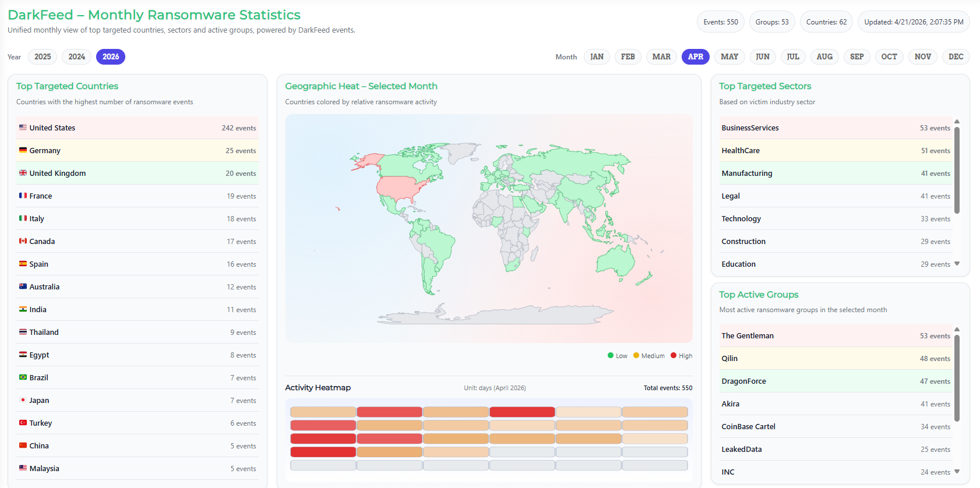Screen dimensions: 980x488
Task: Select the Technology sector row
Action: coord(836,218)
